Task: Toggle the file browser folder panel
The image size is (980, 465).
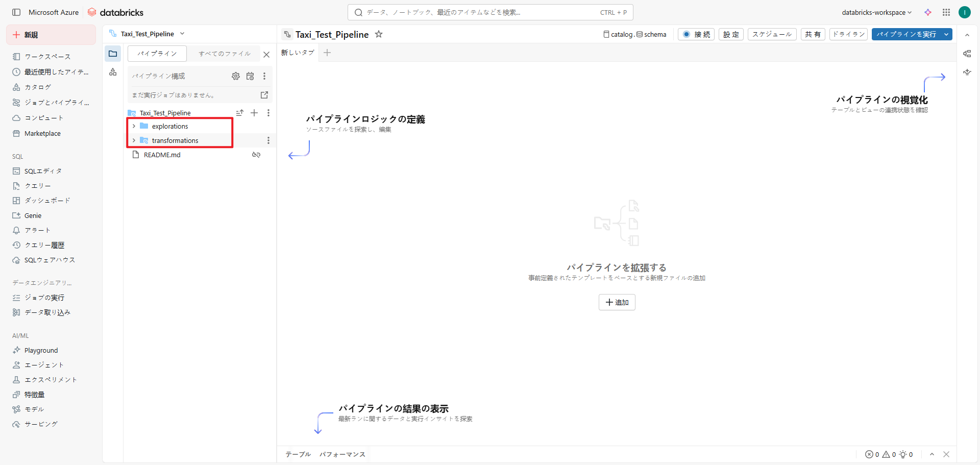Action: pyautogui.click(x=113, y=54)
